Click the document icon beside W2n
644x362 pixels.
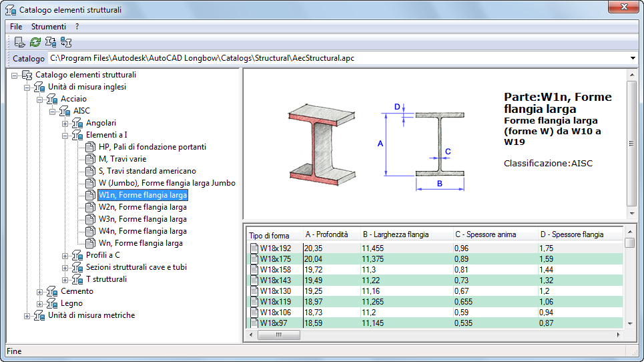coord(90,207)
